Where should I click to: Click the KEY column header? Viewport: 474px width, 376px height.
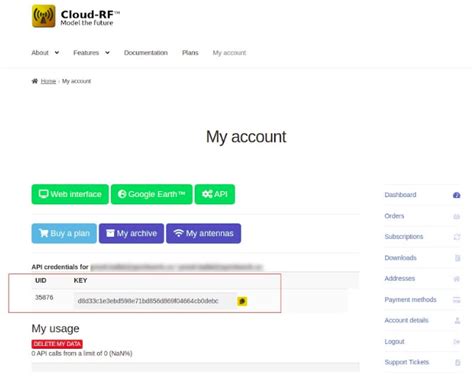pyautogui.click(x=80, y=280)
